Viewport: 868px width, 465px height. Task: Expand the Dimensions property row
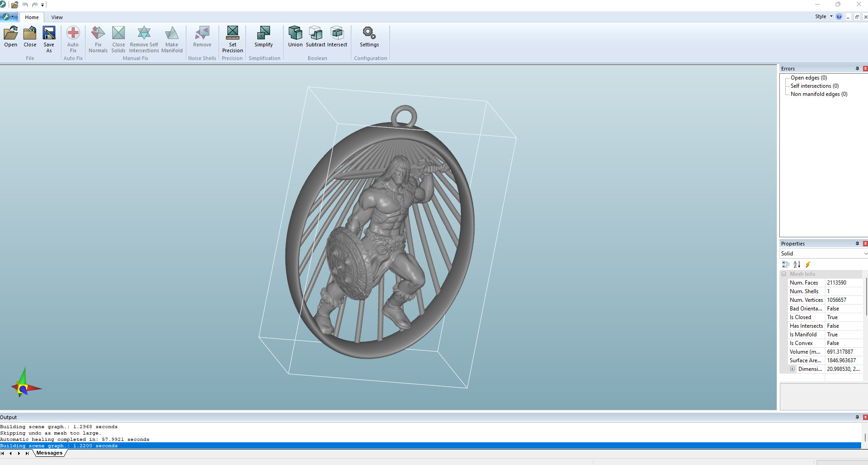[793, 369]
